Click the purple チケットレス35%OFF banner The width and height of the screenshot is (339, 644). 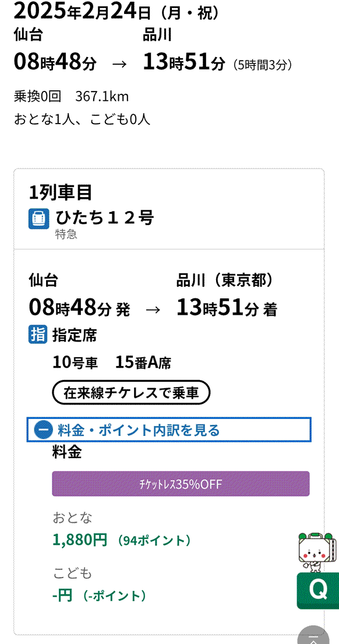coord(181,484)
